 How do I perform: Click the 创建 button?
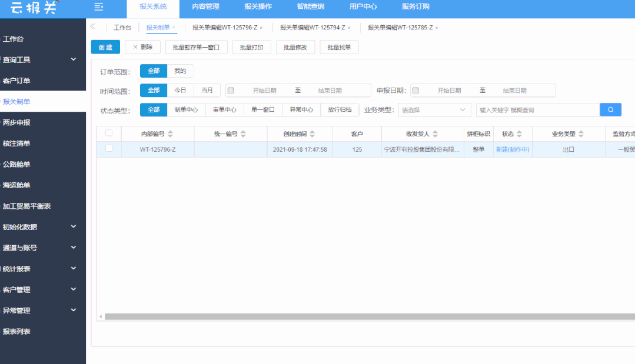tap(105, 46)
